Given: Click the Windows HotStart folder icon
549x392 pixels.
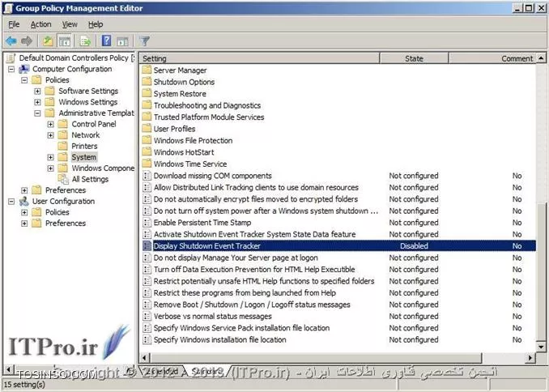Looking at the screenshot, I should click(147, 152).
